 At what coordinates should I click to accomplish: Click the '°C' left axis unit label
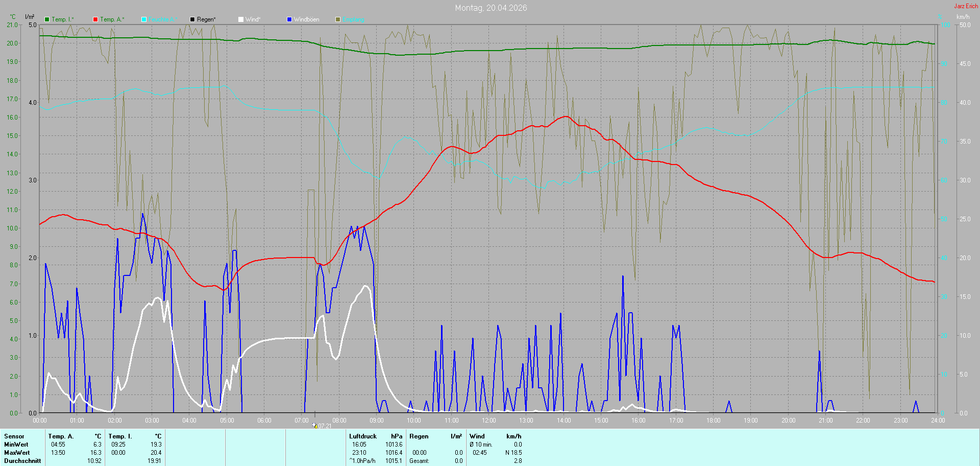pyautogui.click(x=13, y=17)
